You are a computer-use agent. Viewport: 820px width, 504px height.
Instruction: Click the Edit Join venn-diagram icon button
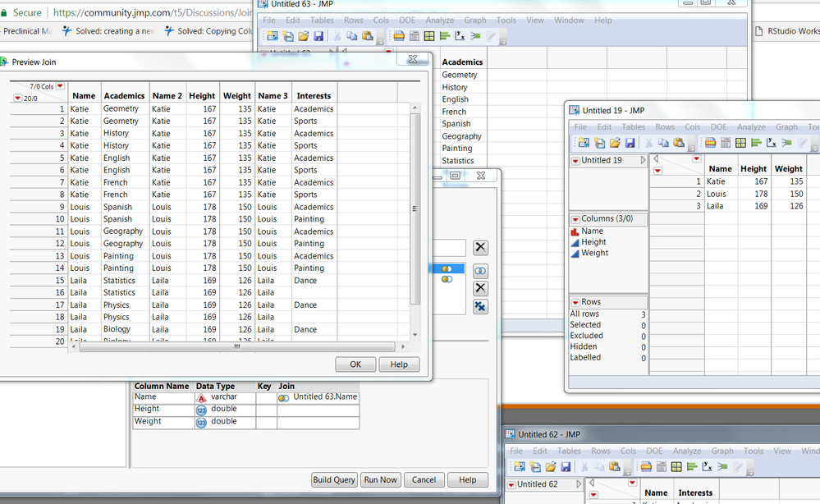coord(480,270)
